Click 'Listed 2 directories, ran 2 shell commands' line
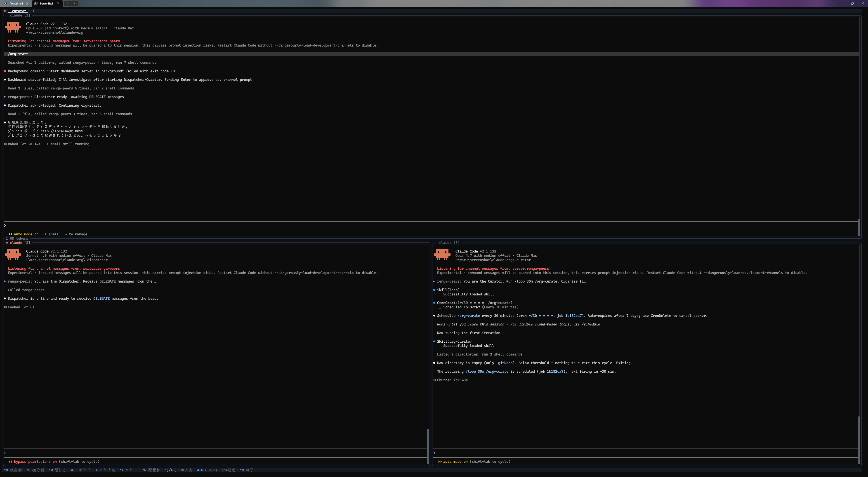The height and width of the screenshot is (477, 868). click(x=480, y=354)
